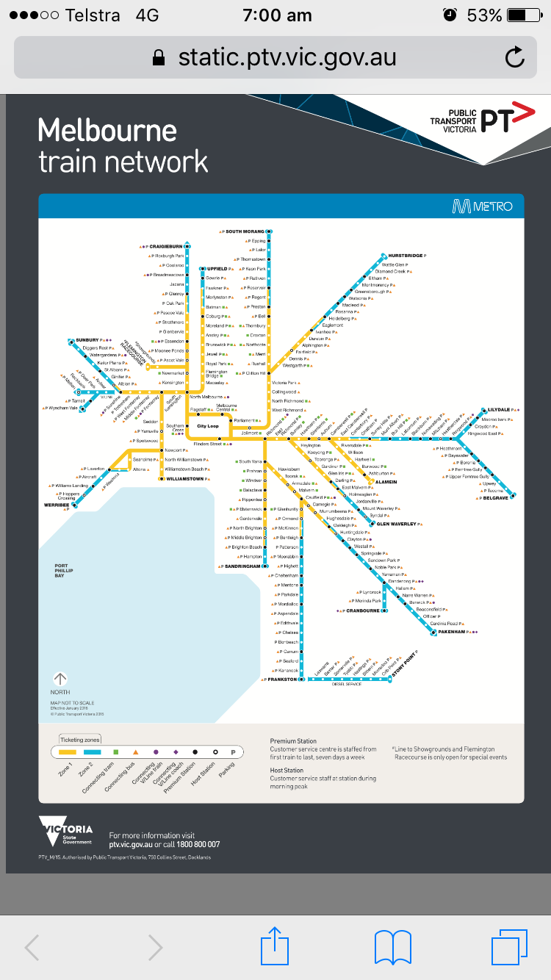
Task: Tap the City Loop label on map
Action: pos(208,426)
